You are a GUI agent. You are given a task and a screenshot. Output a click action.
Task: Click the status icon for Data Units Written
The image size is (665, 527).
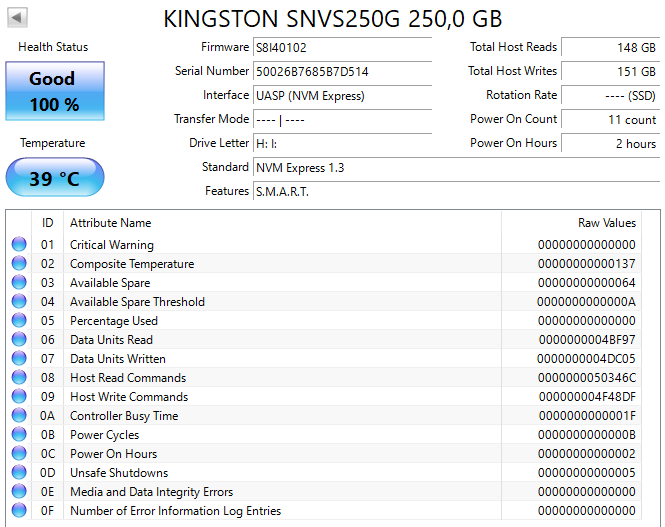pos(19,359)
